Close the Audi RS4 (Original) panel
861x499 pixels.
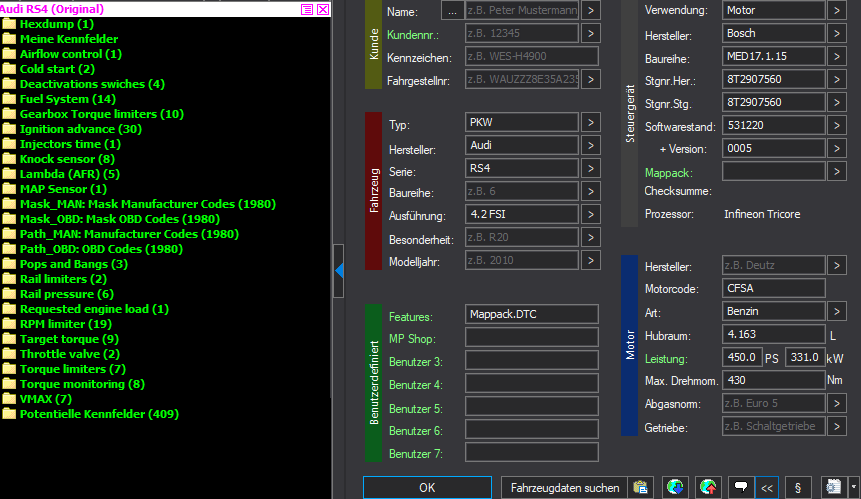323,9
